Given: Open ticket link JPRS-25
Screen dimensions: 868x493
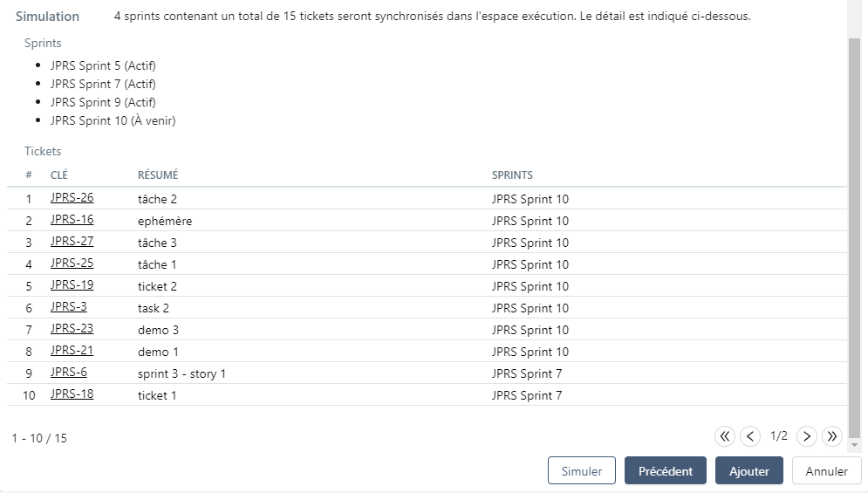Looking at the screenshot, I should coord(72,264).
